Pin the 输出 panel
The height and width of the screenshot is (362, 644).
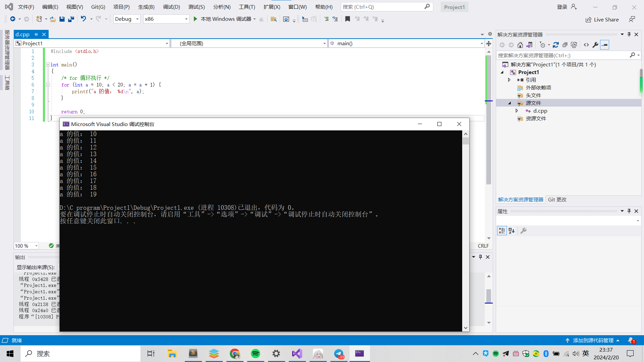click(480, 257)
